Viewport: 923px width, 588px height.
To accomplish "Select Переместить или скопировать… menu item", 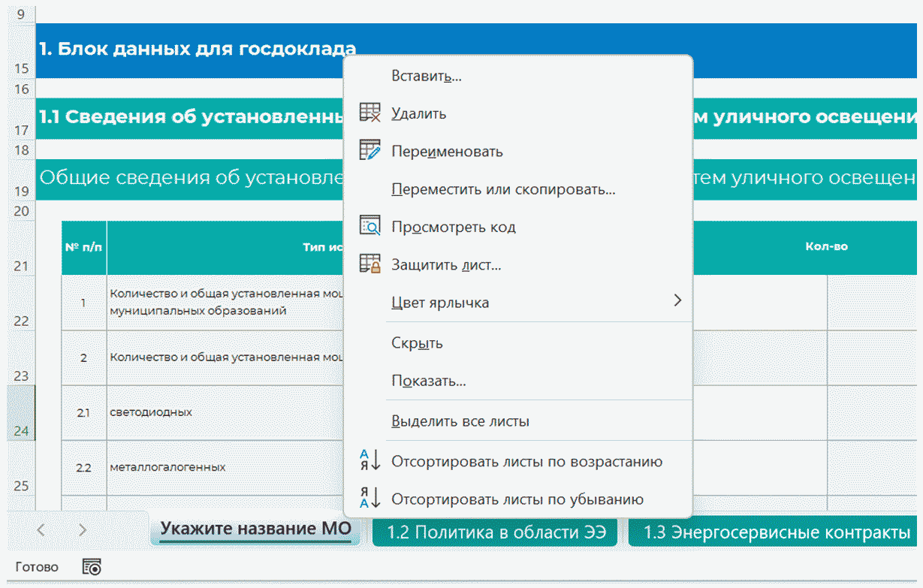I will (503, 189).
